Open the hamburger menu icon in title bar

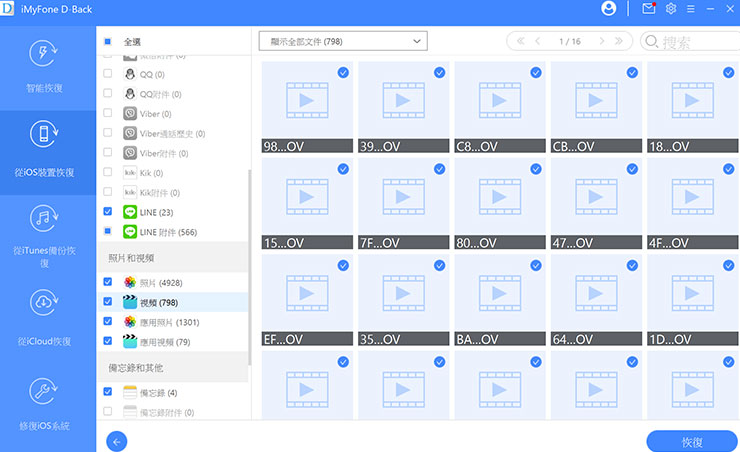(690, 9)
